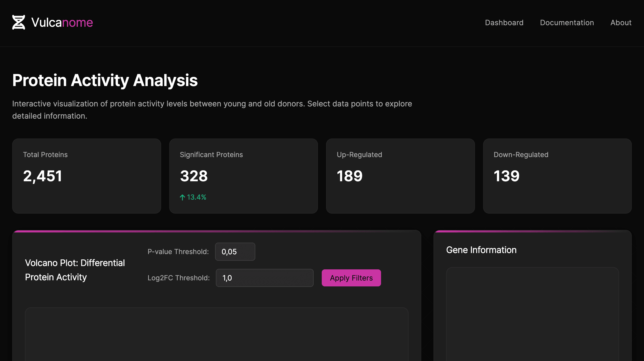Image resolution: width=644 pixels, height=361 pixels.
Task: Apply the volcano plot filters
Action: tap(351, 278)
